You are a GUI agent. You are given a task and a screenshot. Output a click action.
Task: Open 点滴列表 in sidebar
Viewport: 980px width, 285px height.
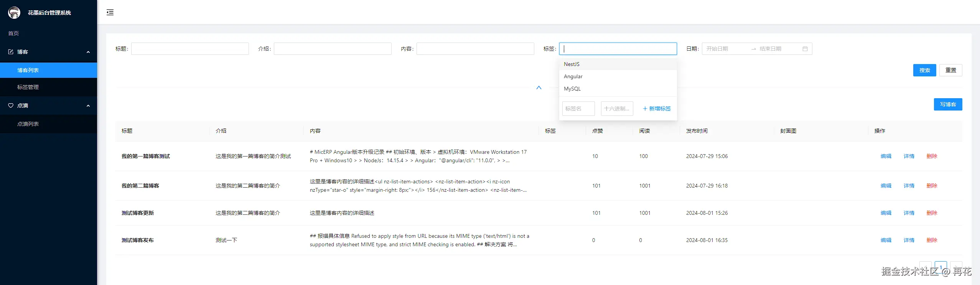click(48, 124)
